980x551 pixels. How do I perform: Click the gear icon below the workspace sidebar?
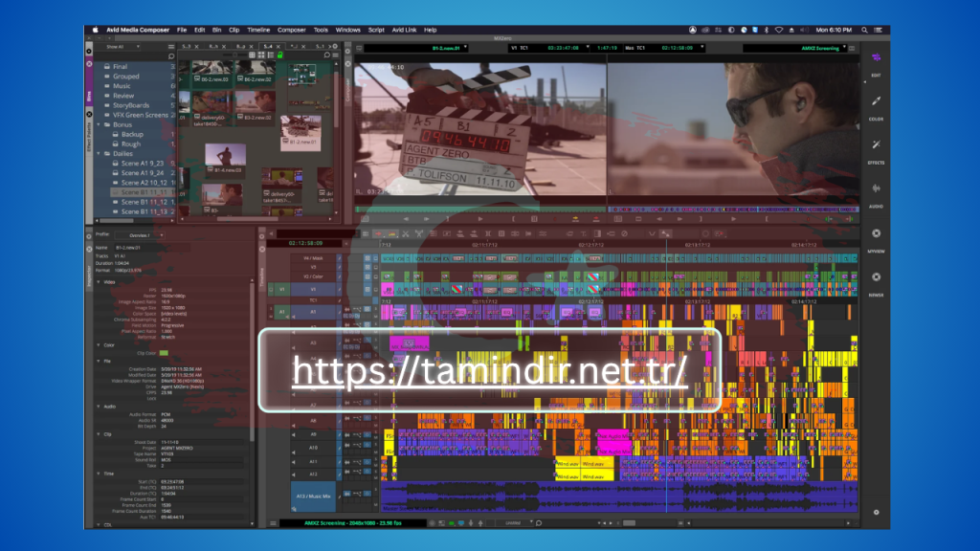[877, 513]
